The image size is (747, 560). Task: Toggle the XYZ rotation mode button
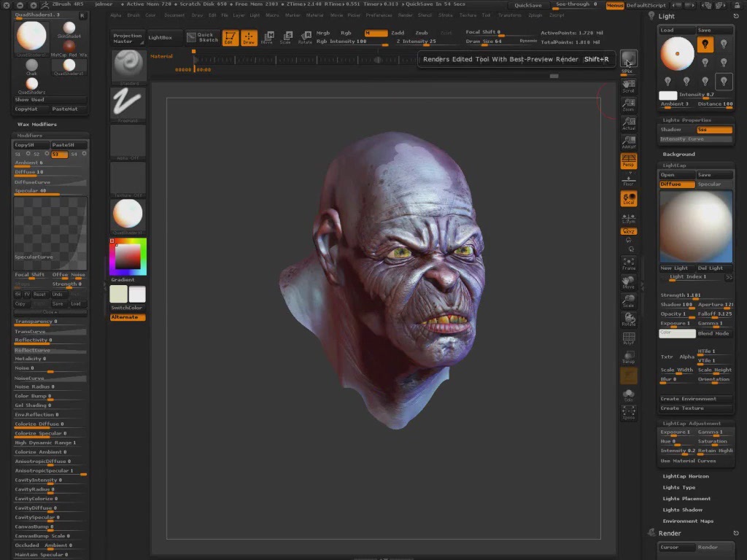tap(628, 231)
